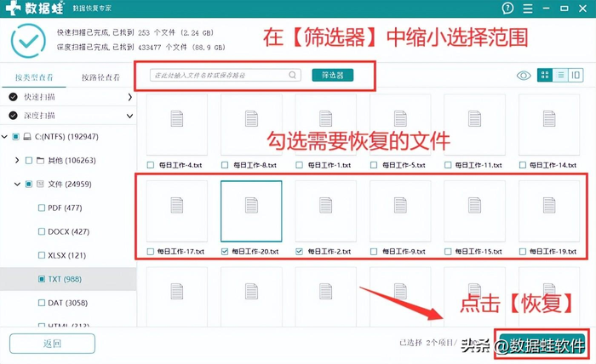The image size is (596, 364).
Task: Click the 筛选器 filter button
Action: pyautogui.click(x=333, y=75)
